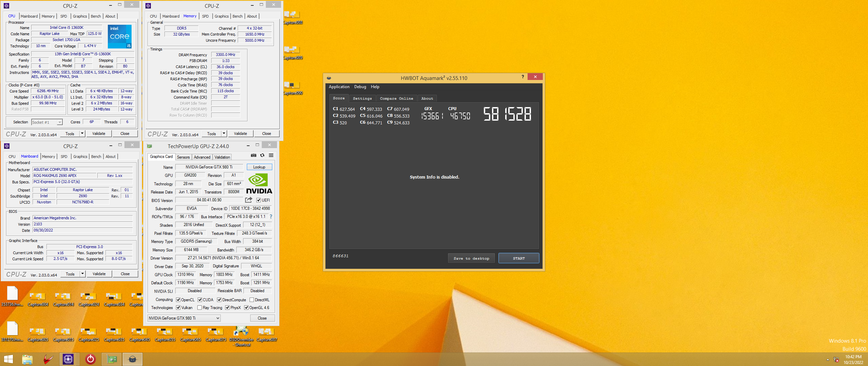This screenshot has width=868, height=366.
Task: Click the red power icon on the taskbar
Action: pos(90,359)
